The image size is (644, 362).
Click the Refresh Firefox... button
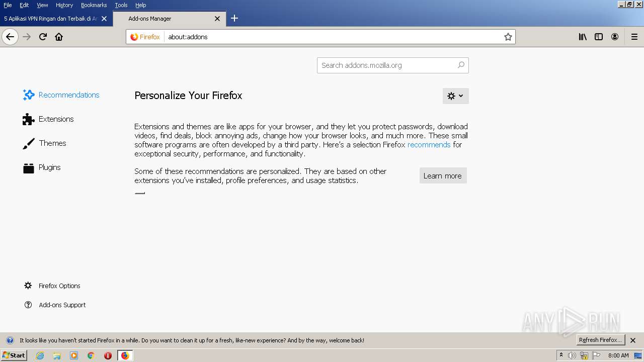click(x=600, y=340)
